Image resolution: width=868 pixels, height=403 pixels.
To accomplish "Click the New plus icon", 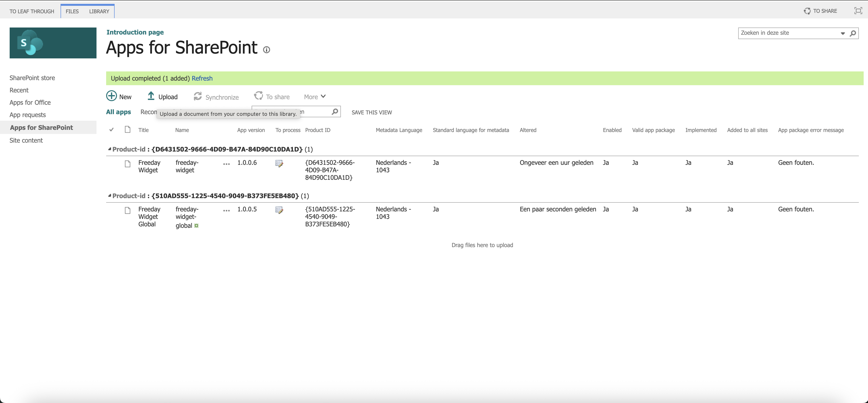I will [x=111, y=96].
